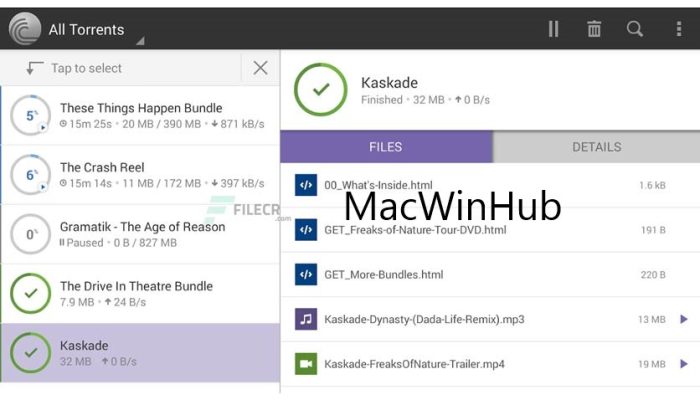Select The Drive In Theatre Bundle torrent
Viewport: 700px width, 405px height.
pyautogui.click(x=140, y=293)
